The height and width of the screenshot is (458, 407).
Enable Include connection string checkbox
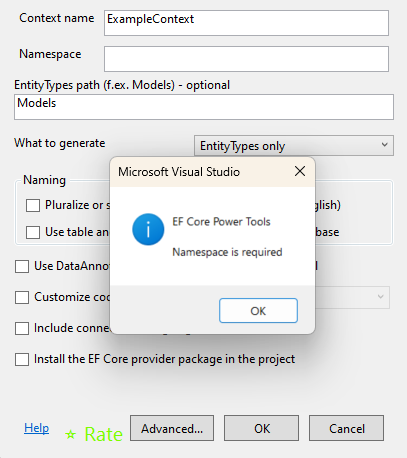click(22, 328)
